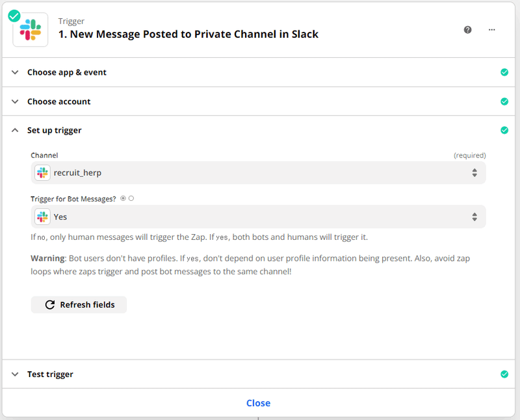
Task: Click green checkmark on Test trigger row
Action: click(x=504, y=374)
